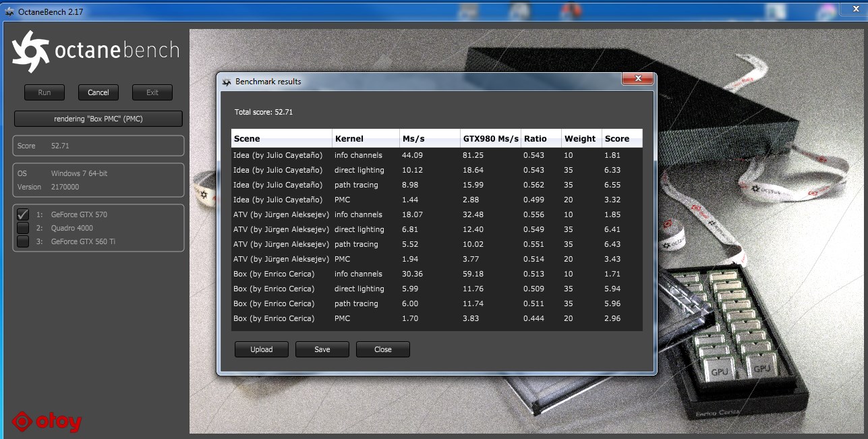Screen dimensions: 868x439
Task: Sort by the Kernel column header
Action: click(x=365, y=138)
